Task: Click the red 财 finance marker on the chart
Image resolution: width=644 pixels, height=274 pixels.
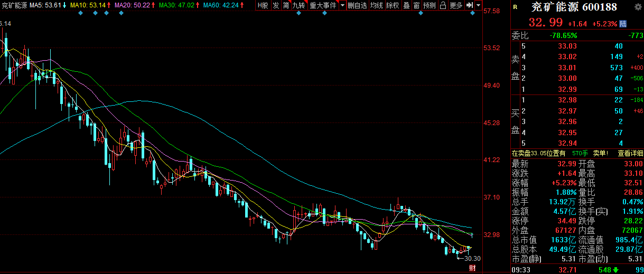Action: pyautogui.click(x=472, y=269)
